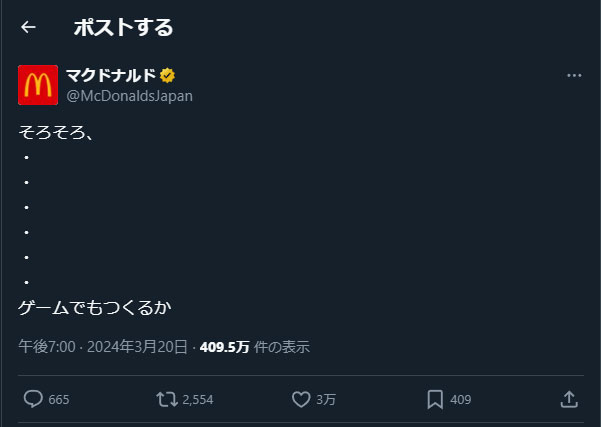Screen dimensions: 601x427
Task: Click the share upload icon
Action: tap(569, 399)
